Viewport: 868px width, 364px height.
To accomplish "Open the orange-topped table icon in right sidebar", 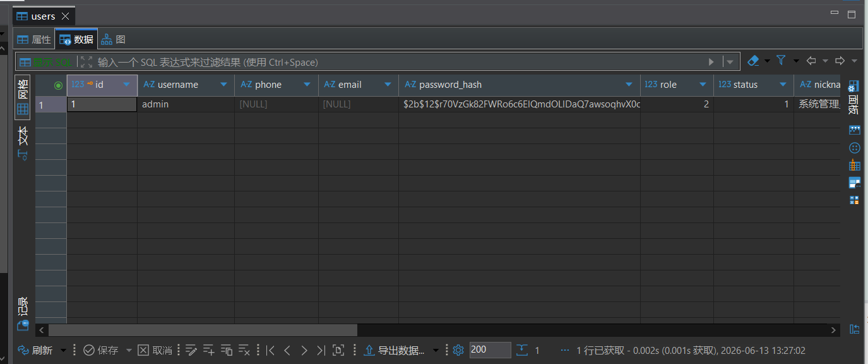I will 855,166.
